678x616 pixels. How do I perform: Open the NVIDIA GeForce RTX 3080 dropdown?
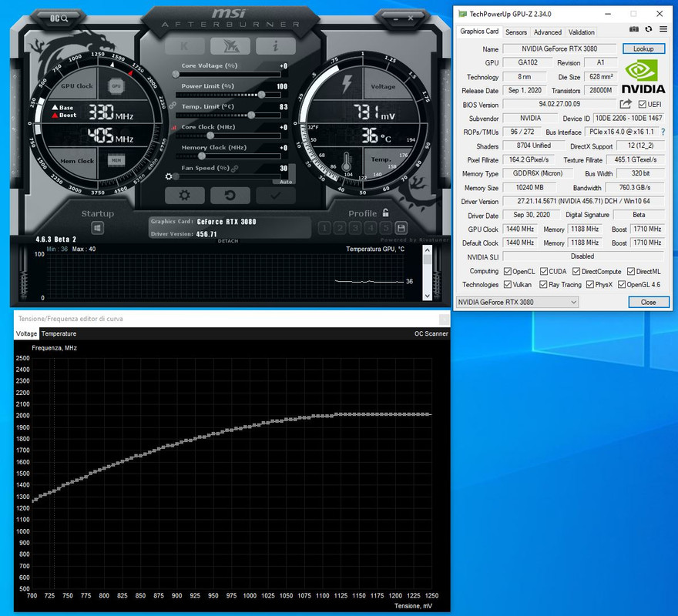tap(518, 302)
